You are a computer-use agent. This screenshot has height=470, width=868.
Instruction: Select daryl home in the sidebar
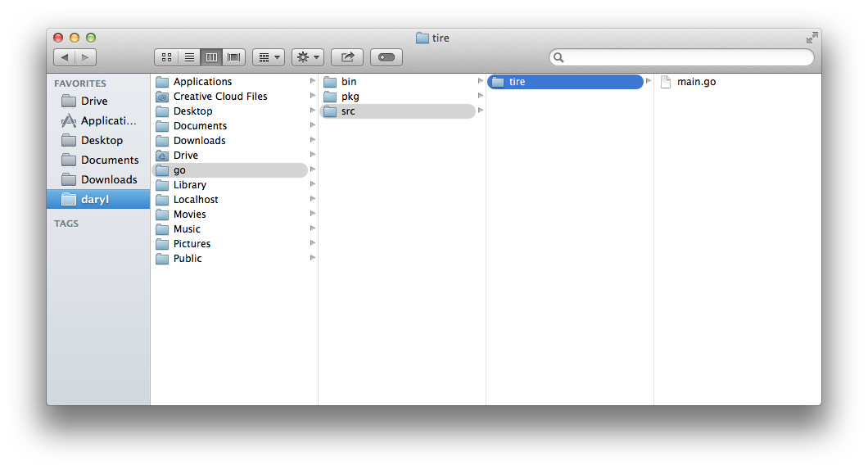(98, 199)
